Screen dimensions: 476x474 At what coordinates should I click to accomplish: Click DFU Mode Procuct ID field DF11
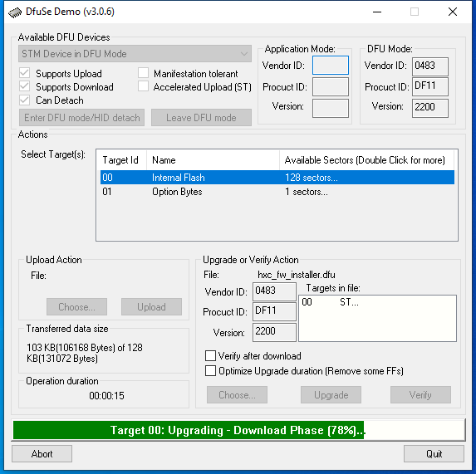(430, 86)
